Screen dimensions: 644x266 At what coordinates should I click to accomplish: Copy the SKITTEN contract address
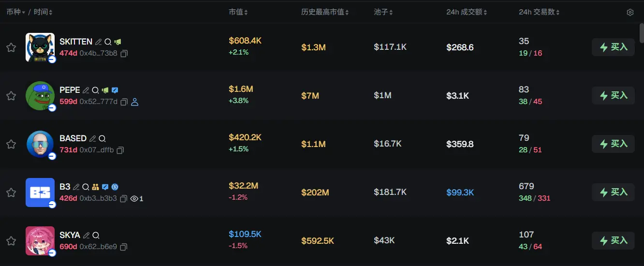click(124, 54)
